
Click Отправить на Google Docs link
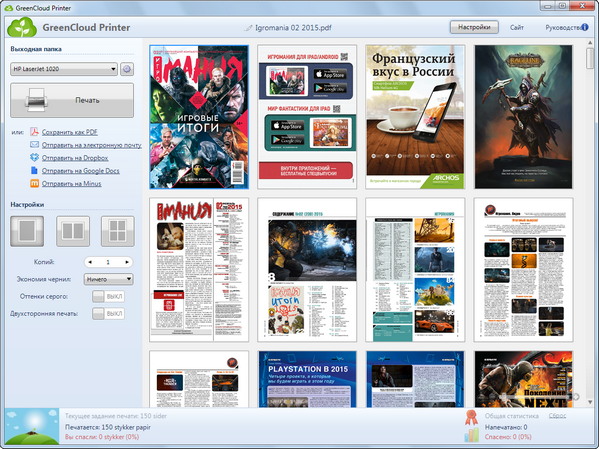(x=81, y=171)
